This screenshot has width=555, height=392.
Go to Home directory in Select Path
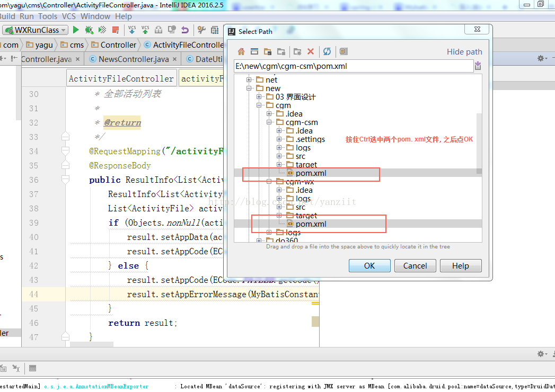pos(241,52)
